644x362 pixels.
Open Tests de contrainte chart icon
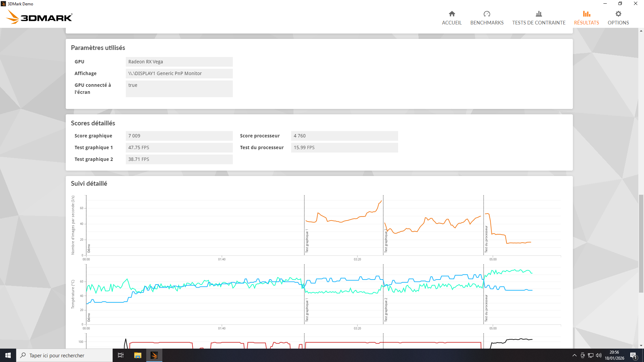[539, 14]
